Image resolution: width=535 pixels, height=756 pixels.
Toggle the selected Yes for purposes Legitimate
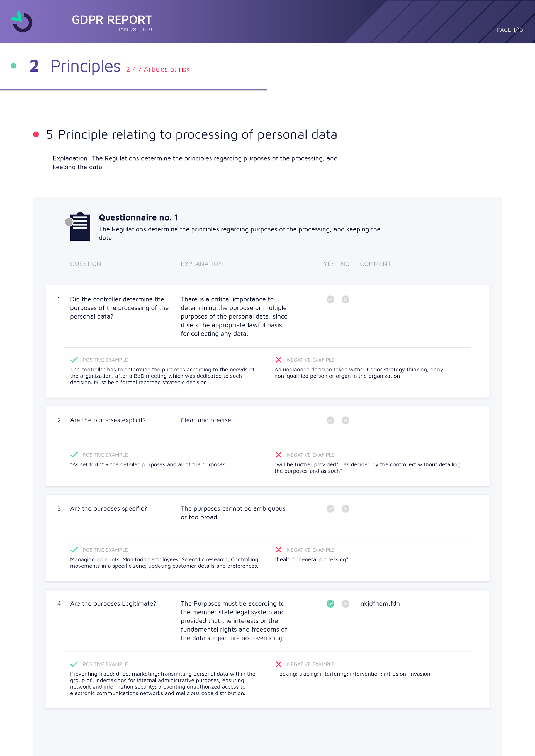coord(330,604)
